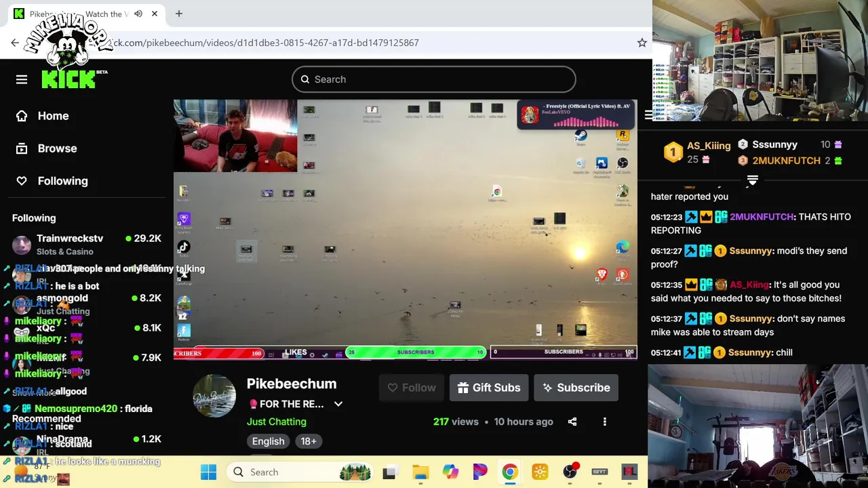Click the browser back arrow

coord(15,43)
